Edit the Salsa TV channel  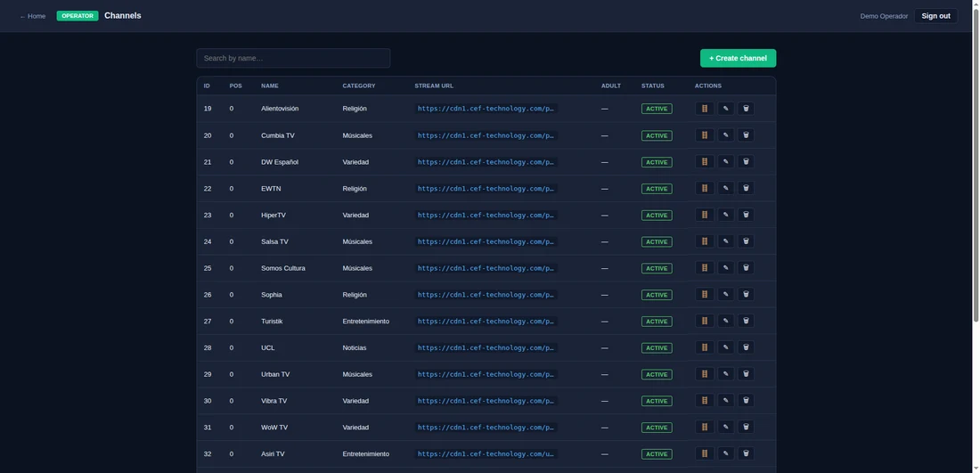click(x=725, y=241)
